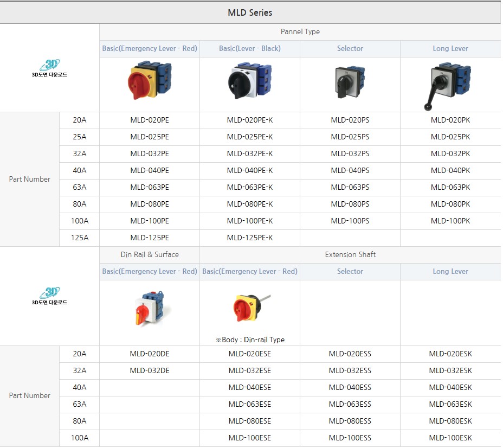
Task: Select part number MLD-125PE-K
Action: coord(250,238)
